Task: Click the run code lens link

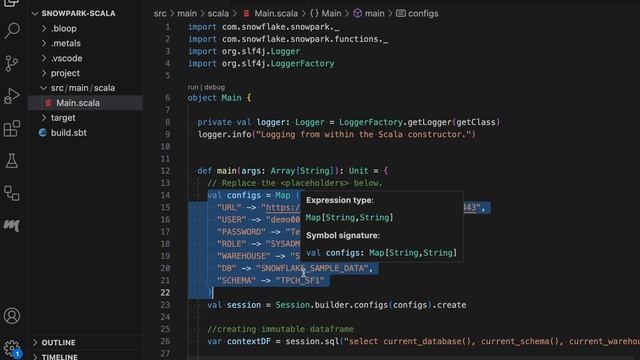Action: 193,87
